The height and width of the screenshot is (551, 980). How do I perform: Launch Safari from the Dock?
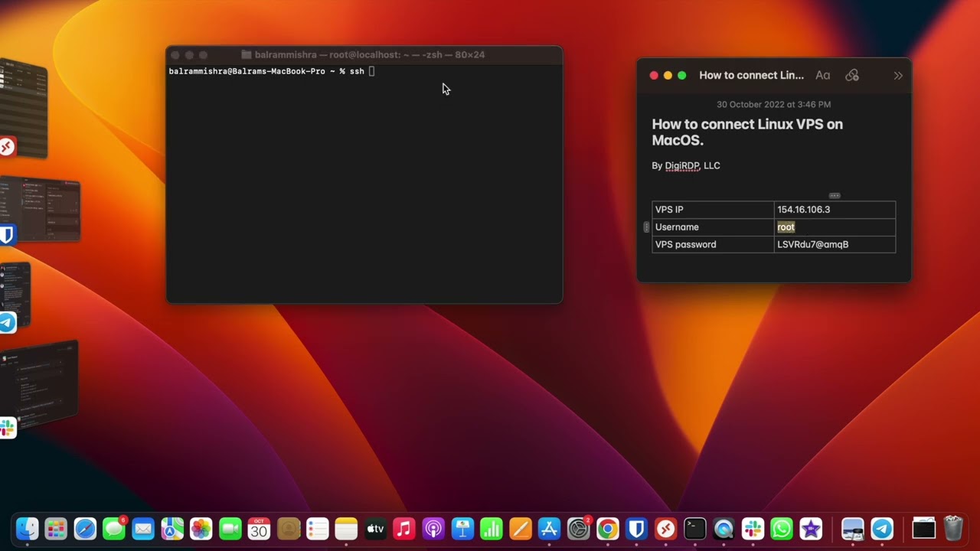pyautogui.click(x=85, y=529)
